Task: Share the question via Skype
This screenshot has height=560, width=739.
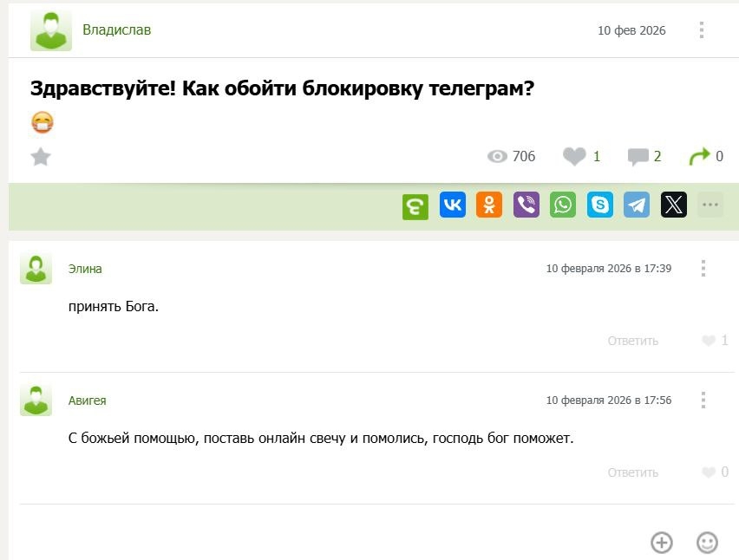Action: (600, 205)
